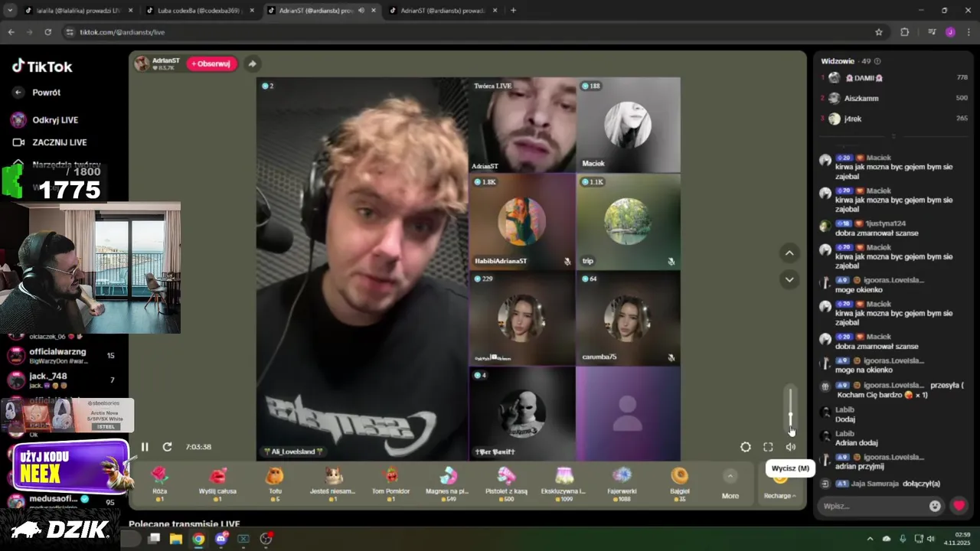Share the live with arrow icon
Image resolution: width=980 pixels, height=551 pixels.
point(252,64)
